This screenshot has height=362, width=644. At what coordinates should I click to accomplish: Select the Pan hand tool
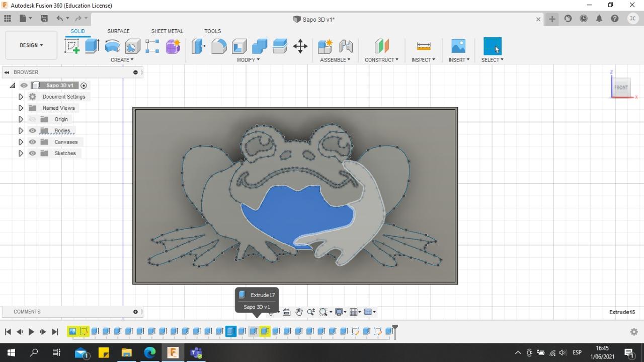click(x=299, y=312)
